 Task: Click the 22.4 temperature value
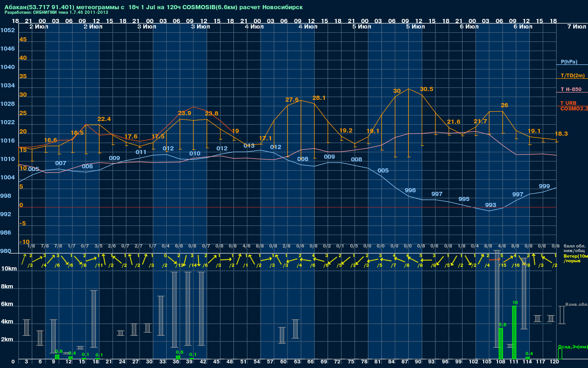[104, 119]
